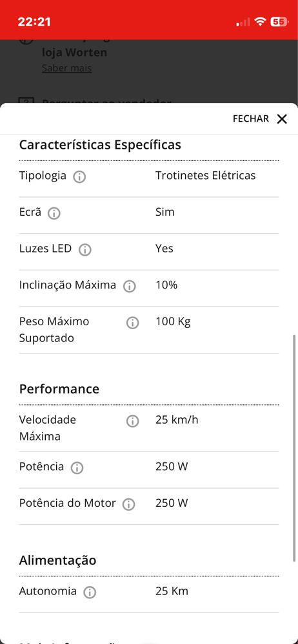The image size is (298, 644).
Task: Open the Saber mais link
Action: coord(66,68)
